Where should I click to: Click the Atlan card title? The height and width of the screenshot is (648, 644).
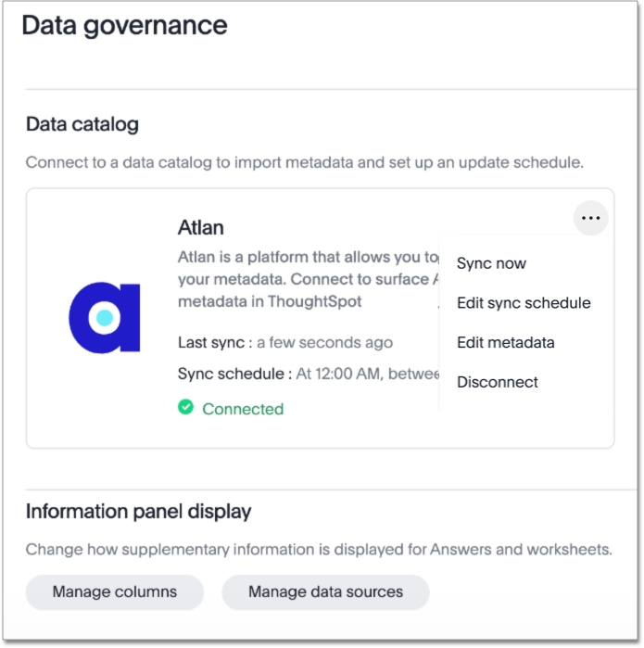pyautogui.click(x=200, y=227)
